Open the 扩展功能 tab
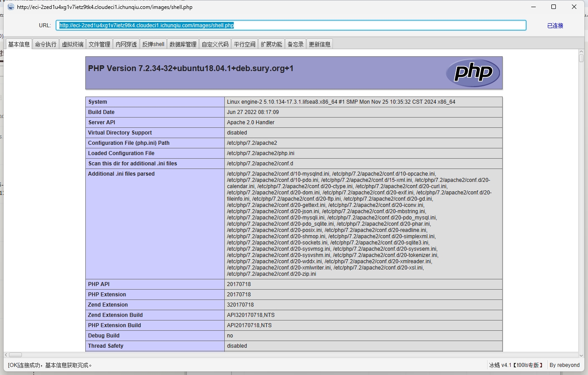 271,44
